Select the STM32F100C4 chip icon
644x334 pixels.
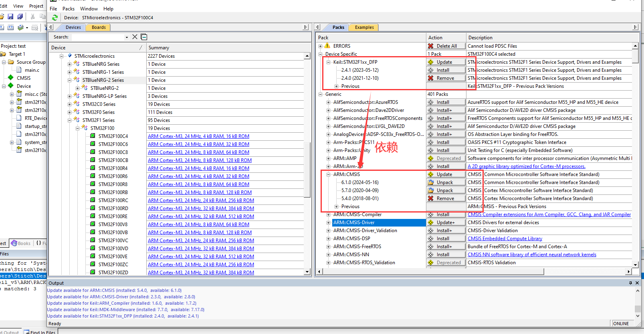(x=93, y=136)
